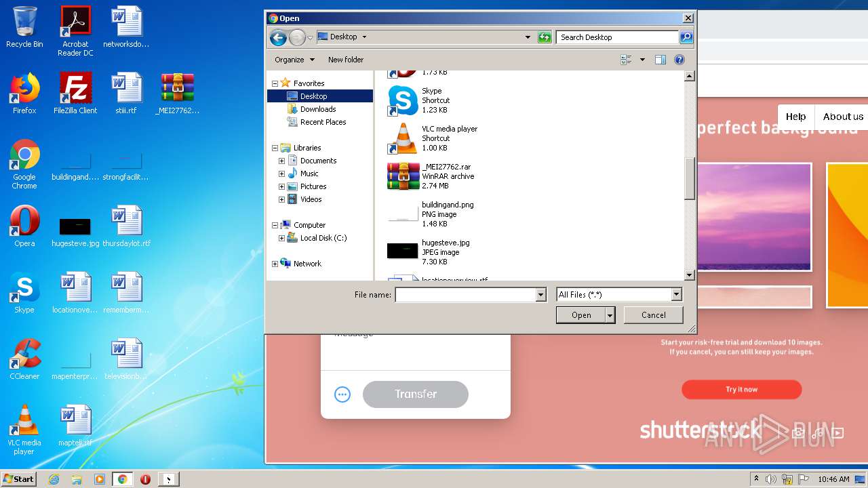Viewport: 868px width, 488px height.
Task: Select the Skype shortcut in file list
Action: pyautogui.click(x=432, y=100)
